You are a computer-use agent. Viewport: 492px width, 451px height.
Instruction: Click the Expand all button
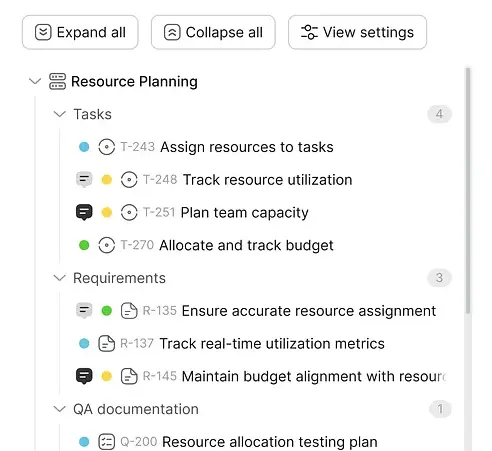tap(80, 32)
